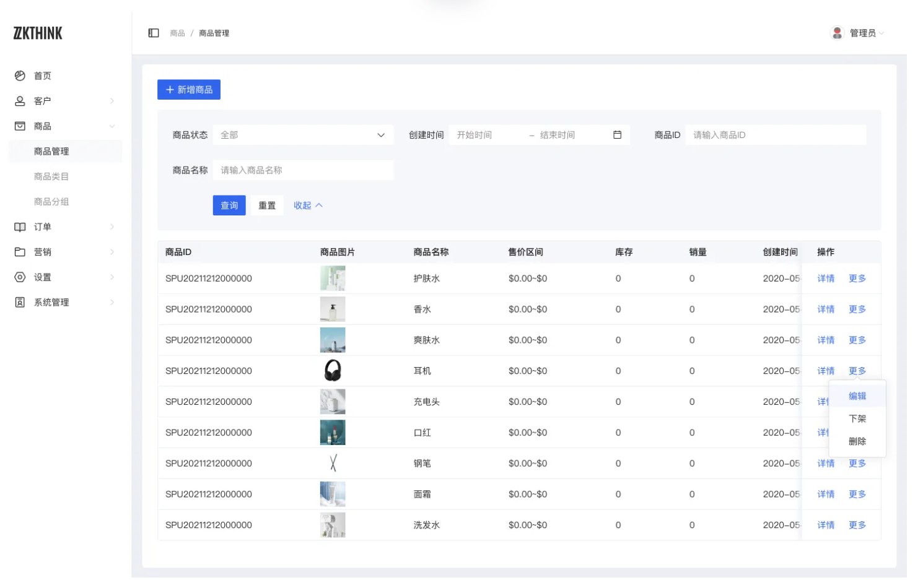
Task: Click the 耳机 product thumbnail
Action: point(333,371)
